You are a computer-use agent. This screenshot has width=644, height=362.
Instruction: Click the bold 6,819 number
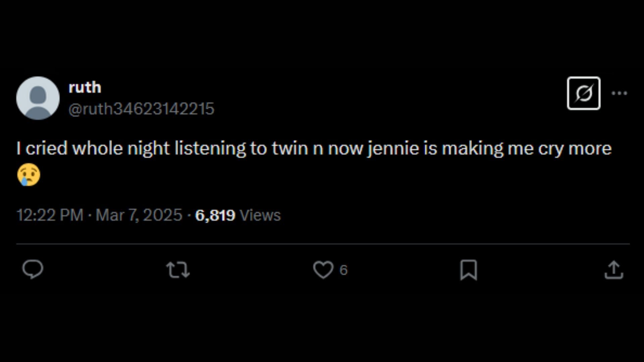point(215,215)
